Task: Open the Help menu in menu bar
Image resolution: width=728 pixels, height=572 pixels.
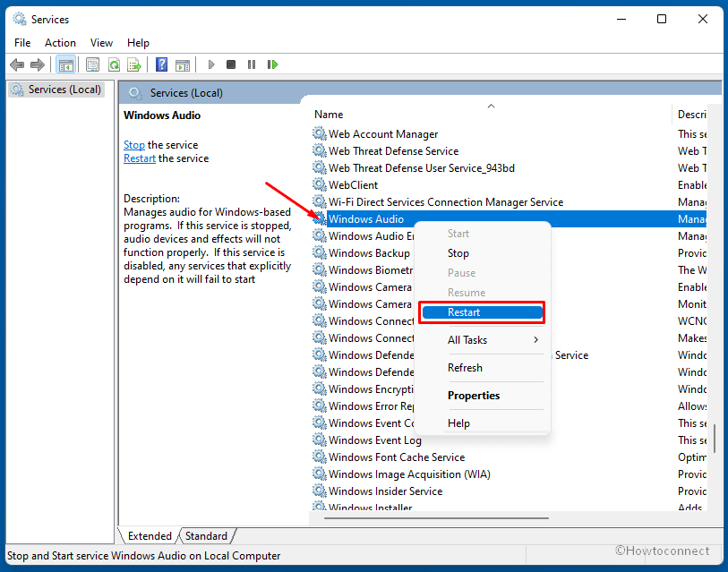Action: [x=138, y=43]
